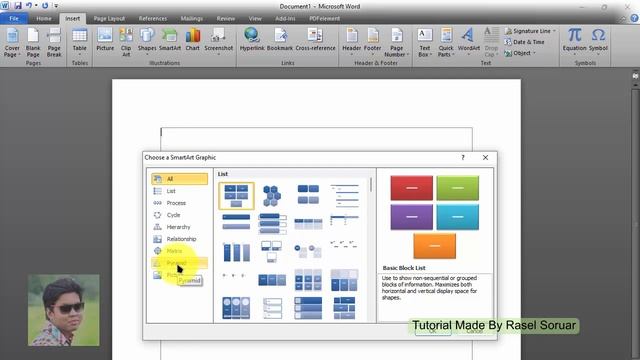This screenshot has width=640, height=360.
Task: Open the SmartArt dialog help button
Action: click(463, 158)
